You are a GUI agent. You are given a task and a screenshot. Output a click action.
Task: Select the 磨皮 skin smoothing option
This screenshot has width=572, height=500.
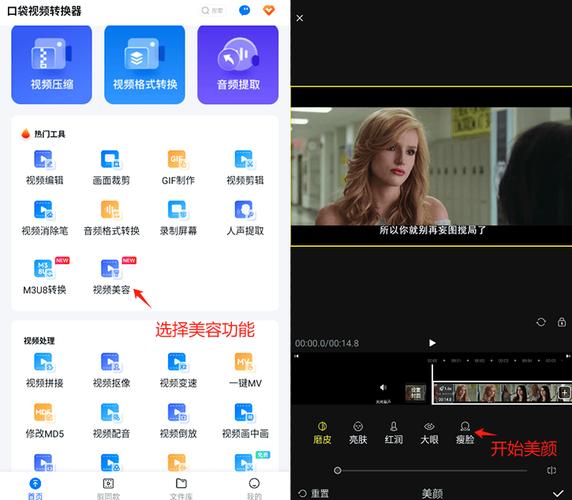point(322,433)
